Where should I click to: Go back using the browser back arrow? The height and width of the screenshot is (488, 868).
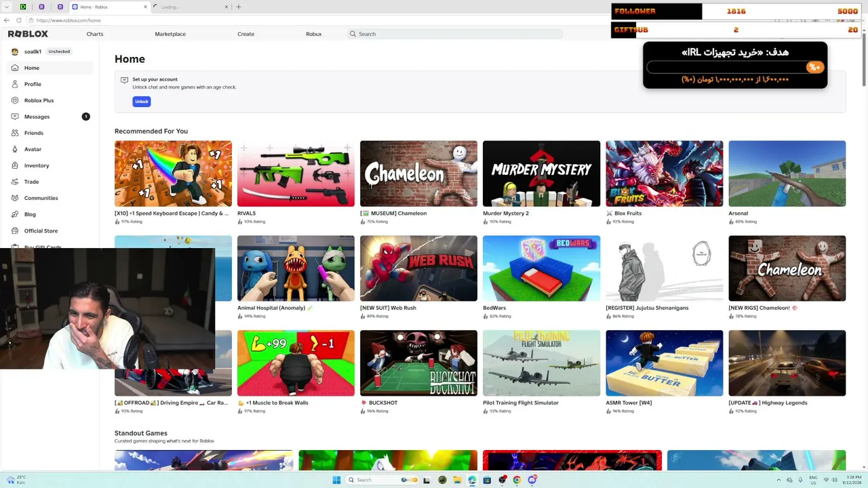[7, 20]
